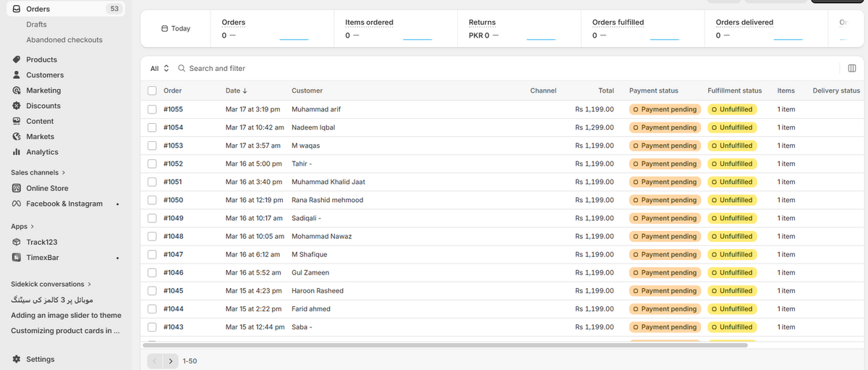The image size is (868, 370).
Task: Click the Track123 app icon
Action: point(17,242)
